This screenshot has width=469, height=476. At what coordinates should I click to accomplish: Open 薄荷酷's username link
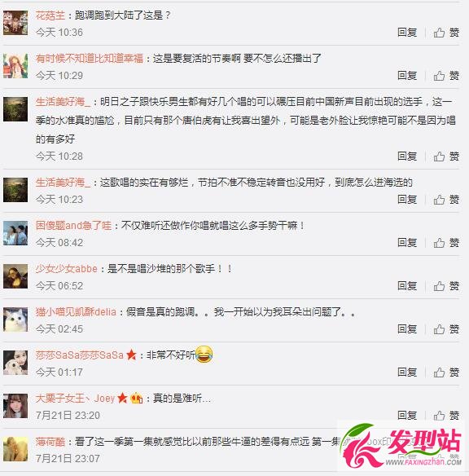[50, 442]
